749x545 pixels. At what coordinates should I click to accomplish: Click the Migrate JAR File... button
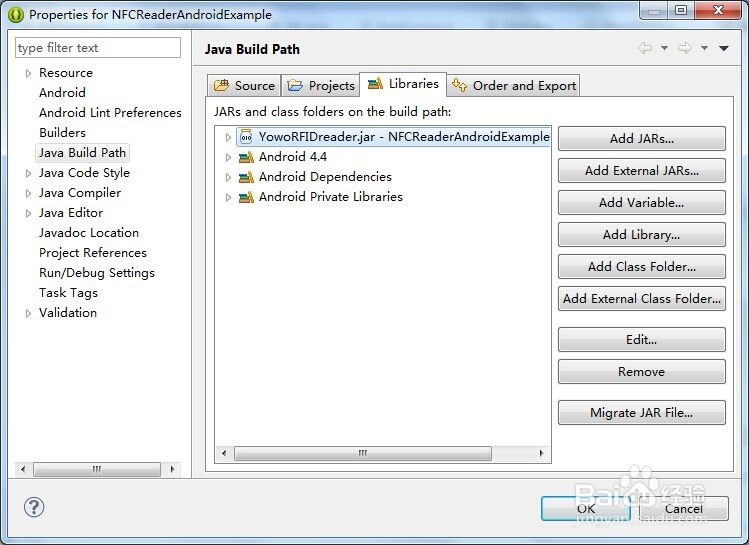[642, 413]
